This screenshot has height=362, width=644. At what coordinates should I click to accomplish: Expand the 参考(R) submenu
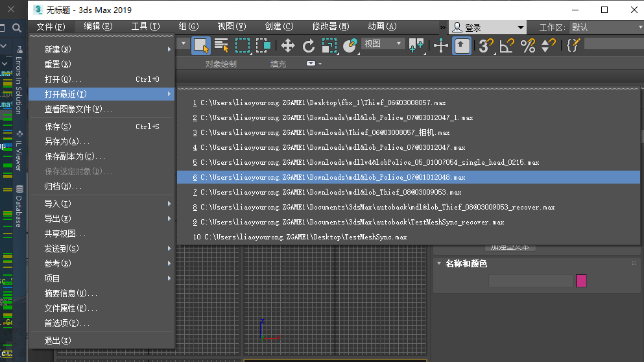(101, 263)
